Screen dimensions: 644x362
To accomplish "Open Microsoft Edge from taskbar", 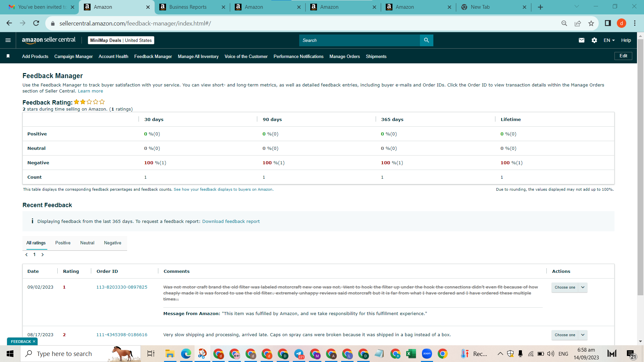I will [186, 354].
